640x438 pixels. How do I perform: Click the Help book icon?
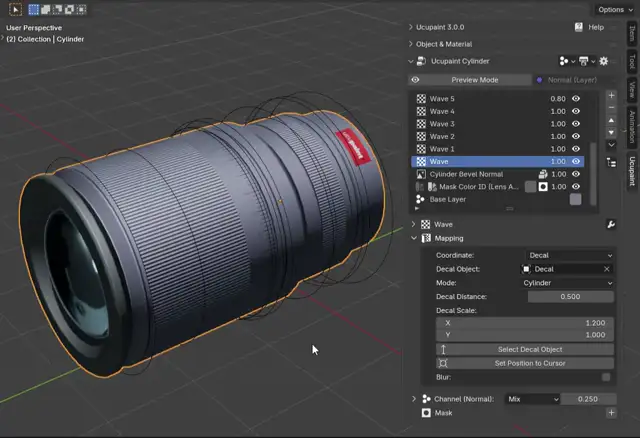coord(578,27)
